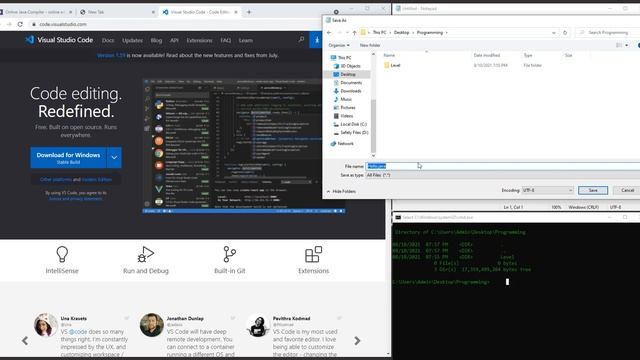
Task: Switch to the New Tab tab
Action: pos(116,12)
